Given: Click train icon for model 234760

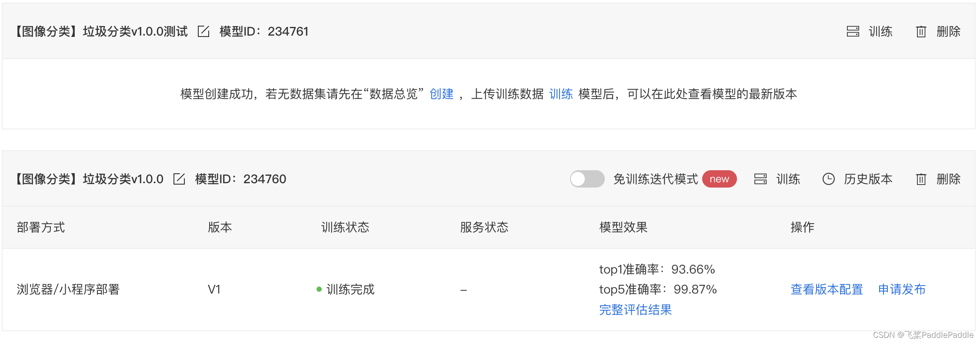Looking at the screenshot, I should pyautogui.click(x=760, y=179).
